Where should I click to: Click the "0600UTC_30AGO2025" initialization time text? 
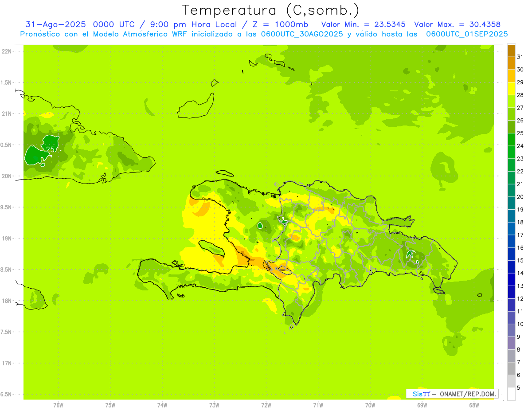[302, 34]
